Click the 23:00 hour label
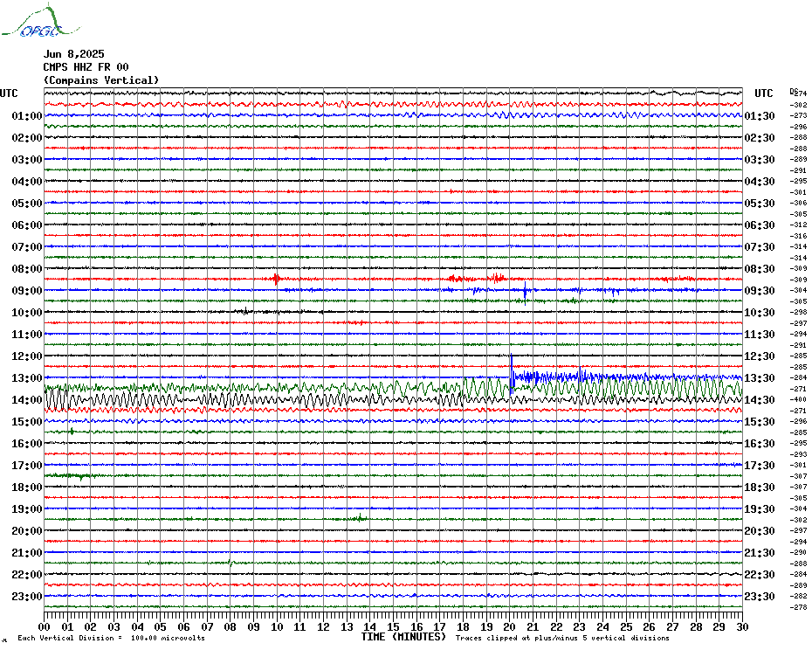The height and width of the screenshot is (650, 812). tap(27, 596)
